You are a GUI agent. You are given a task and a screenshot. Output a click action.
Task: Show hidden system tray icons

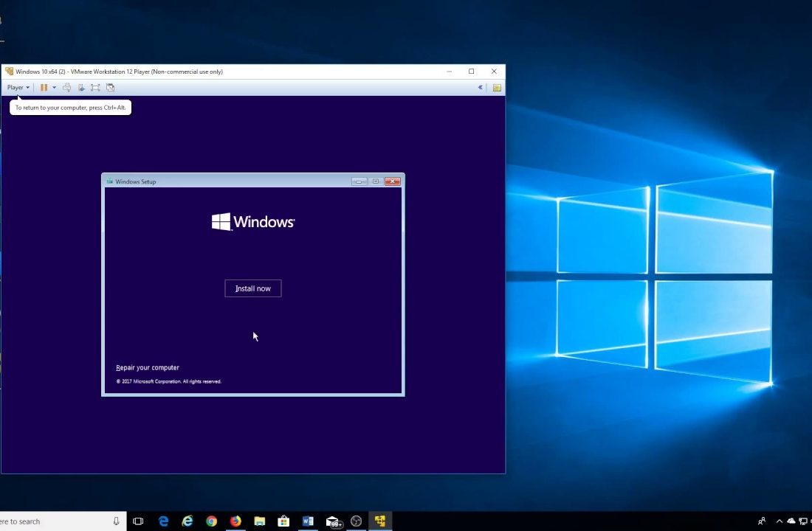779,521
